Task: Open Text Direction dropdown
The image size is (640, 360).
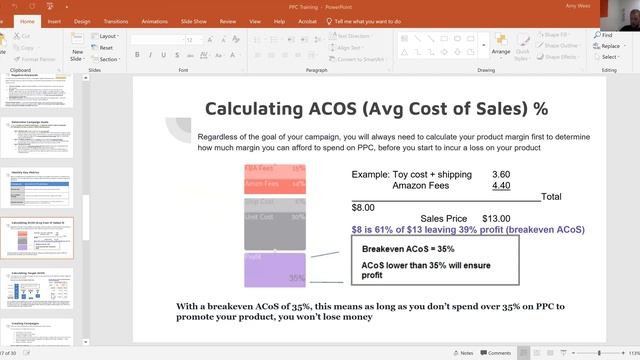Action: (x=351, y=36)
